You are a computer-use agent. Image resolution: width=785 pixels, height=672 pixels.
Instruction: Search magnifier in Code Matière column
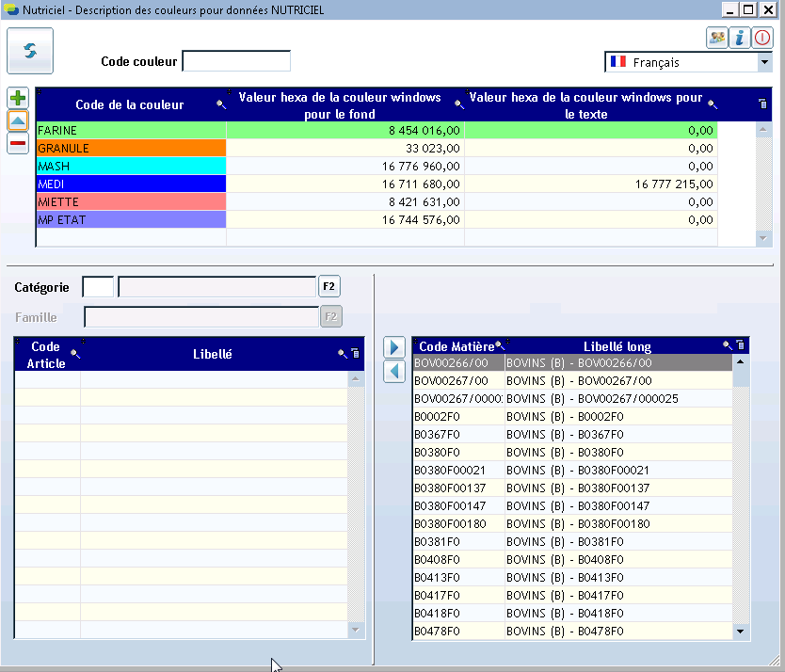(x=499, y=345)
